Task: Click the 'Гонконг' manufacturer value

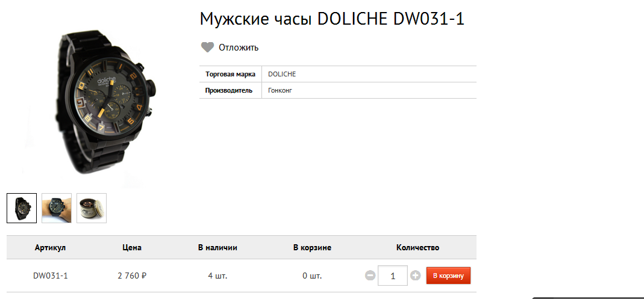Action: click(280, 90)
